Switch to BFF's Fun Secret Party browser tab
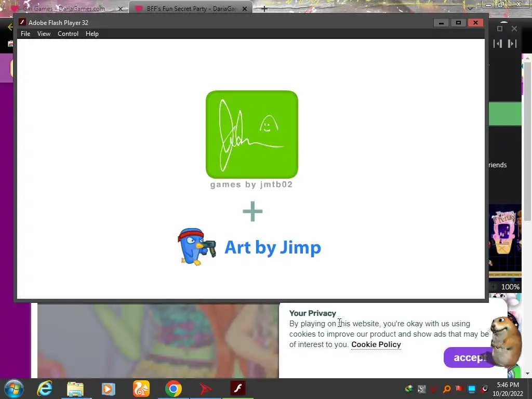Viewport: 532px width, 399px height. click(190, 8)
